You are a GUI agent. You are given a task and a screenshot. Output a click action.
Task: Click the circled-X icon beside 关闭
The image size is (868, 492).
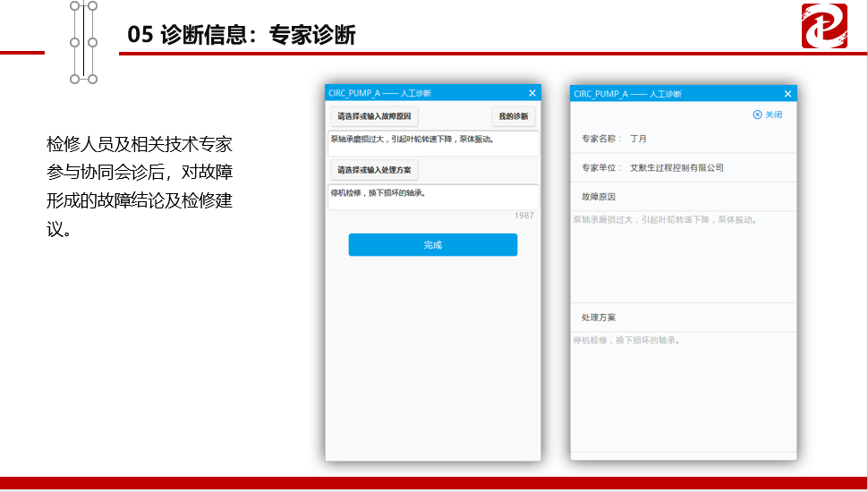tap(757, 115)
